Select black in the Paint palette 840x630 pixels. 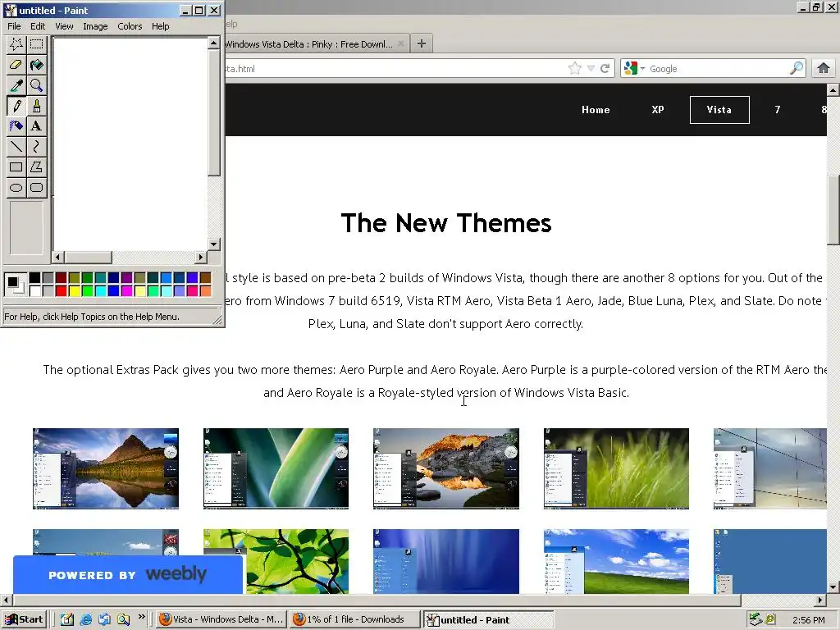coord(34,277)
